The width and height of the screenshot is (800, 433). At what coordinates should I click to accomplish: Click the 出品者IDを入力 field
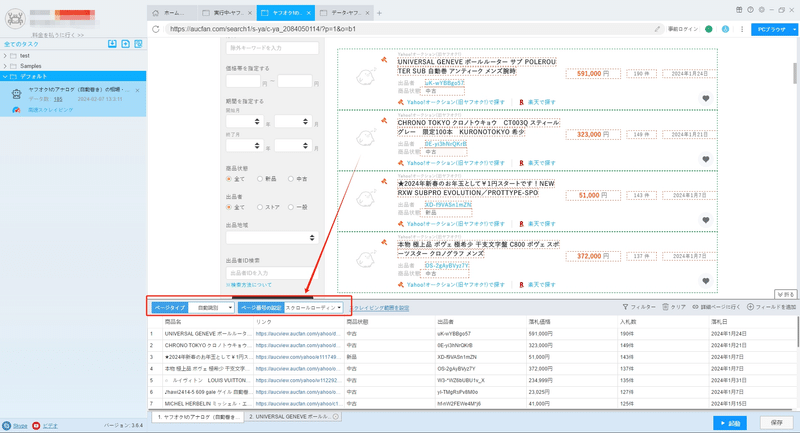[272, 273]
